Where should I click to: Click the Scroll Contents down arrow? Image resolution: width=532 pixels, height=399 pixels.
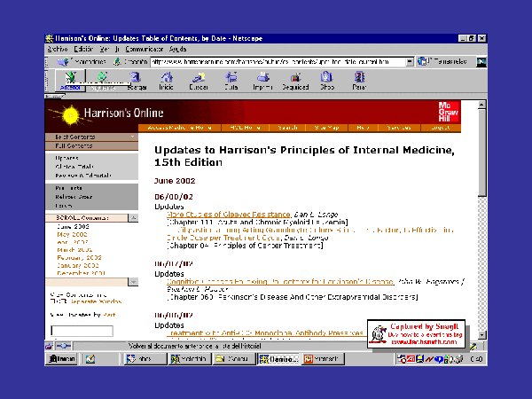133,282
